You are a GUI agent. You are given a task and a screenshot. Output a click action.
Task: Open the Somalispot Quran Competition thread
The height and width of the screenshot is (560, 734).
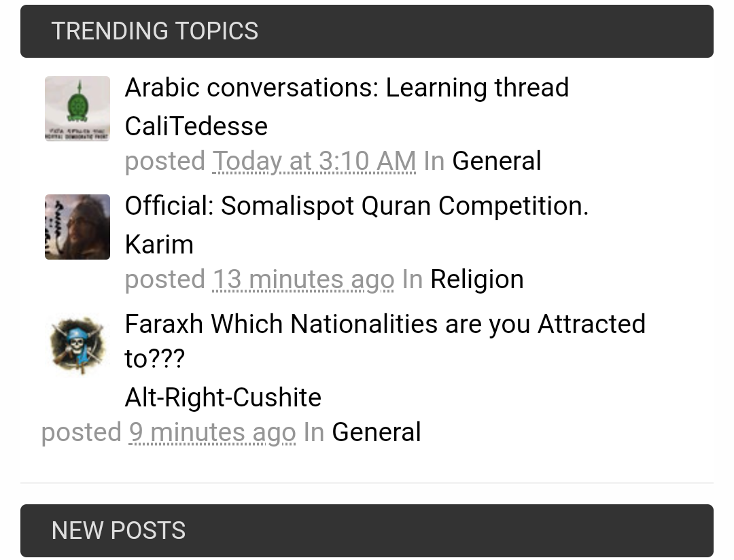click(x=356, y=207)
